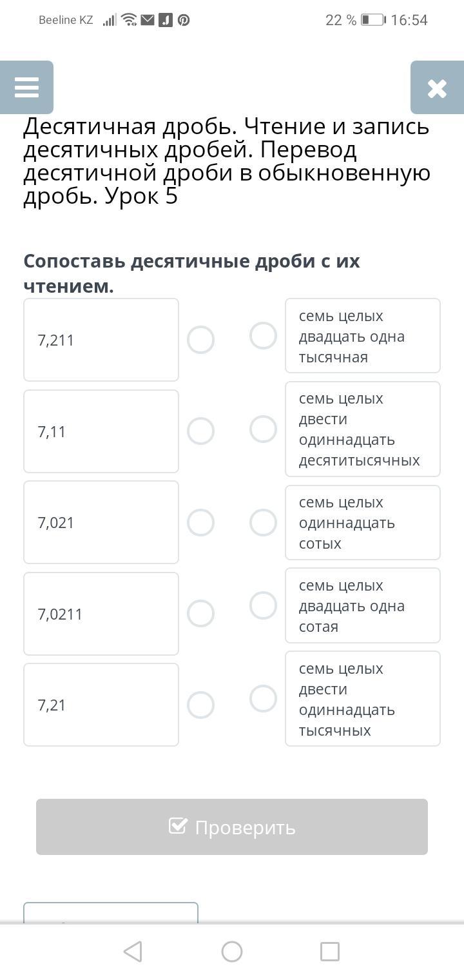Image resolution: width=464 pixels, height=980 pixels.
Task: Select radio for 'двести одиннадцать тысячных'
Action: [x=263, y=699]
